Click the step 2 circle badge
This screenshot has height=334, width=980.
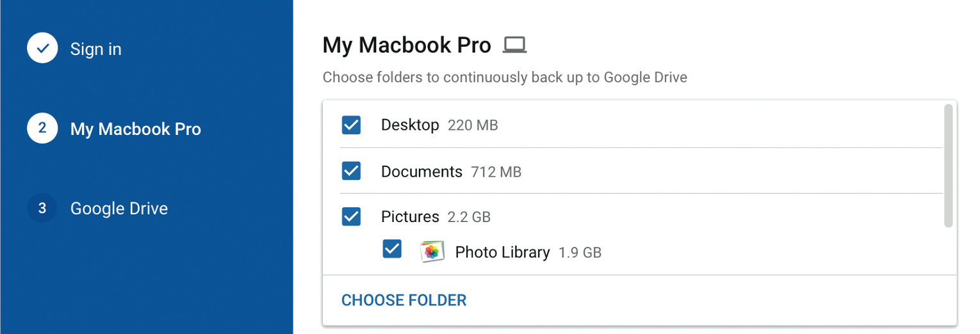42,129
